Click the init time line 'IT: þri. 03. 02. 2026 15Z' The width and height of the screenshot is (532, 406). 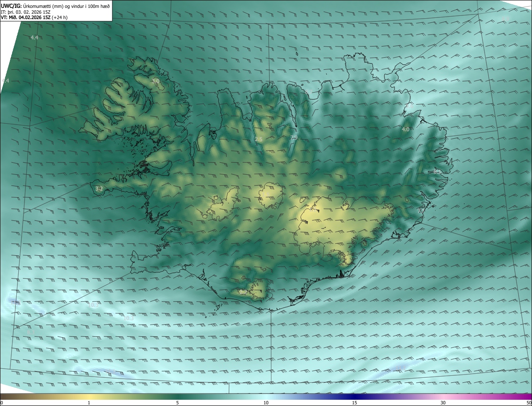click(x=26, y=12)
